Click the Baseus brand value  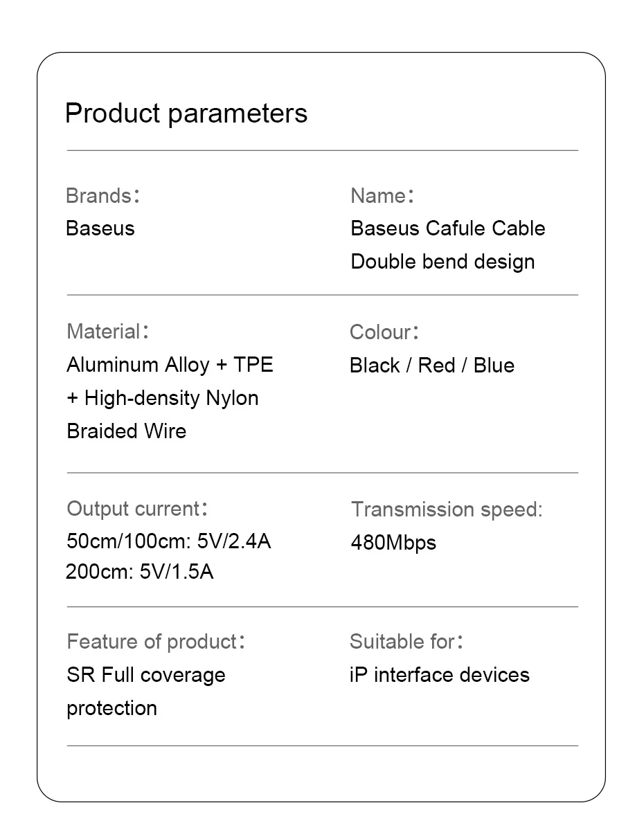click(x=100, y=228)
